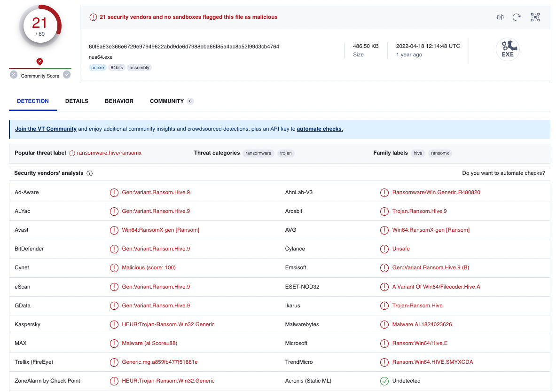Click the Community Score label
Viewport: 556px width, 392px height.
pyautogui.click(x=40, y=76)
